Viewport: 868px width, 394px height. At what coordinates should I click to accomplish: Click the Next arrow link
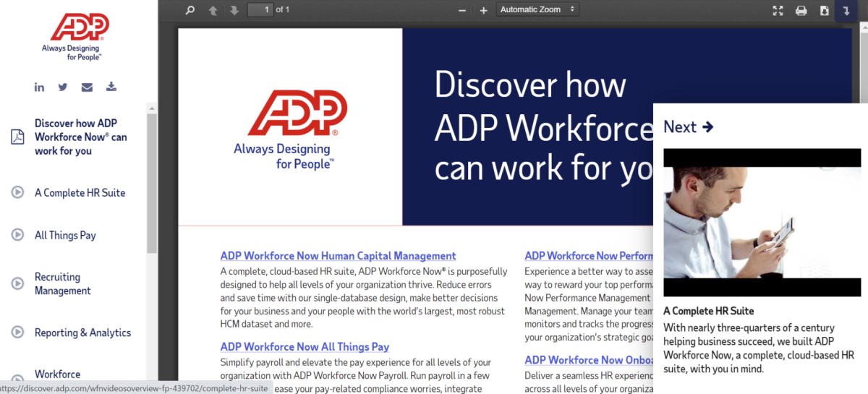point(689,127)
